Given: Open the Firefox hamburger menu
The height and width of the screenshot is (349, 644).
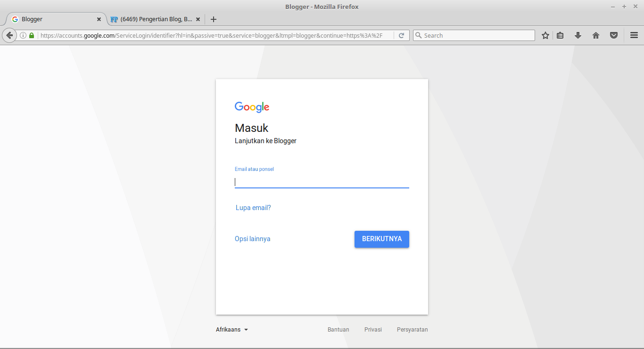Looking at the screenshot, I should point(634,35).
